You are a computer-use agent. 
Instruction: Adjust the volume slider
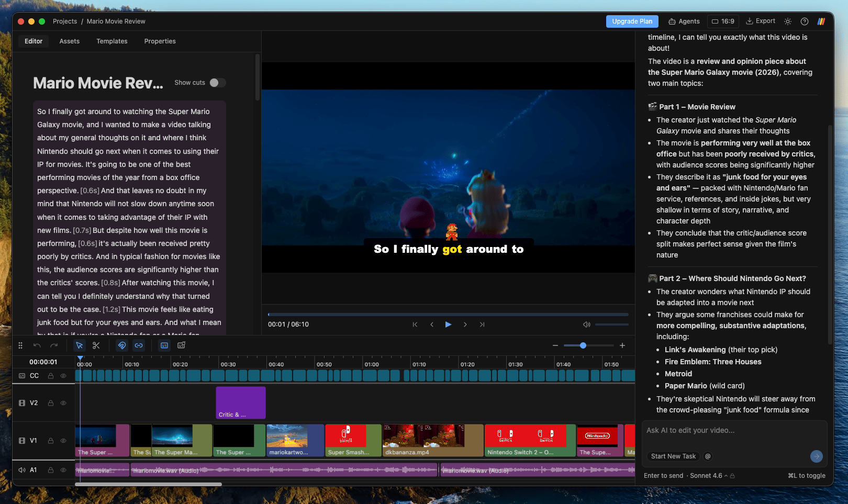(612, 324)
